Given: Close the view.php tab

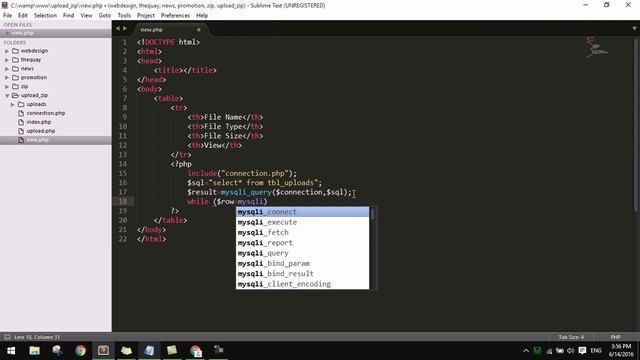Looking at the screenshot, I should point(199,29).
